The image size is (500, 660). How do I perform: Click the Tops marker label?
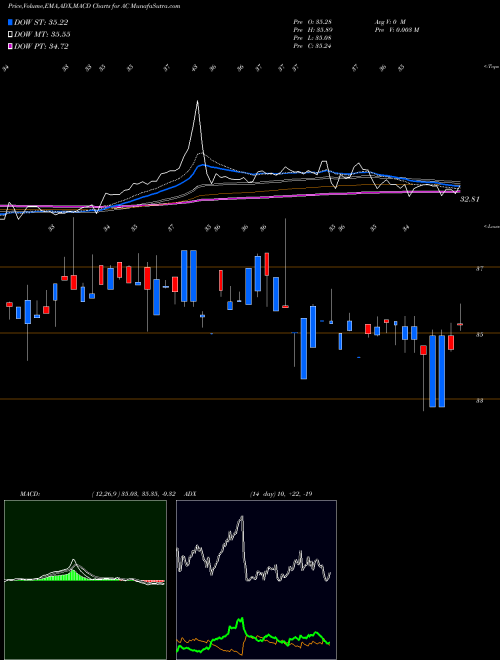(491, 66)
